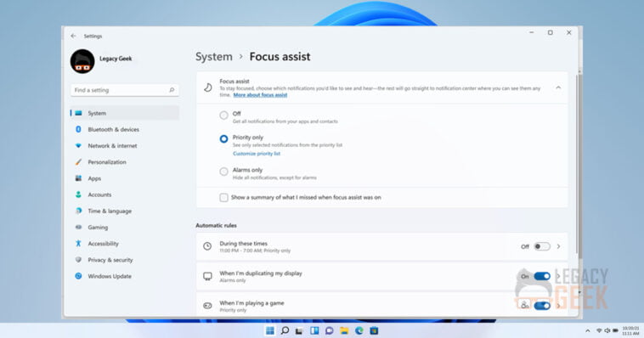This screenshot has width=644, height=338.
Task: Select the Bluetooth icon in the sidebar
Action: [78, 129]
